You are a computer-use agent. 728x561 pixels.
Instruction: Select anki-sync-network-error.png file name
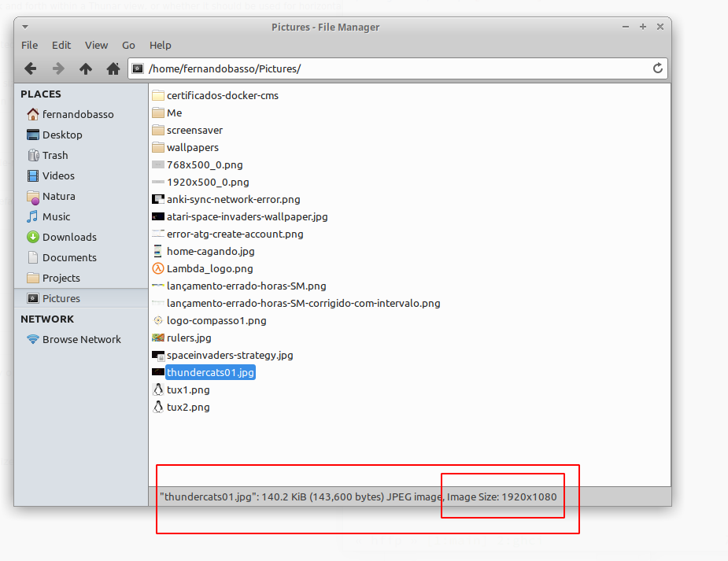point(234,200)
